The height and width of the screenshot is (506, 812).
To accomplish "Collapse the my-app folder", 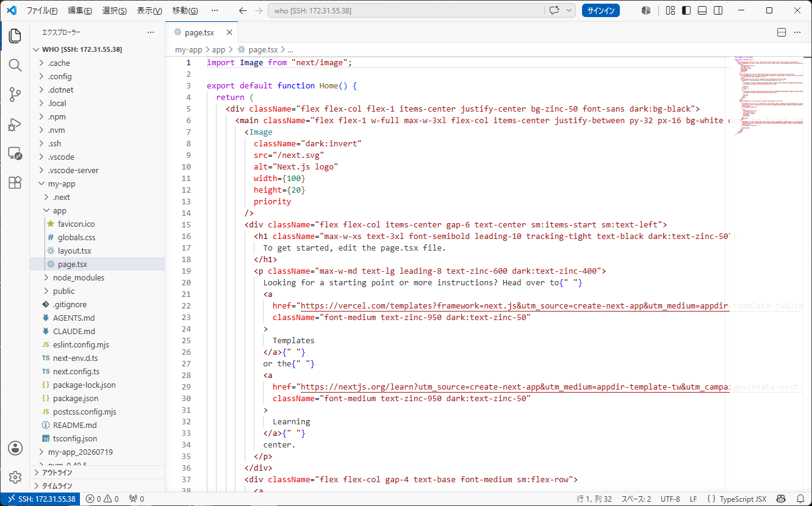I will tap(98, 184).
